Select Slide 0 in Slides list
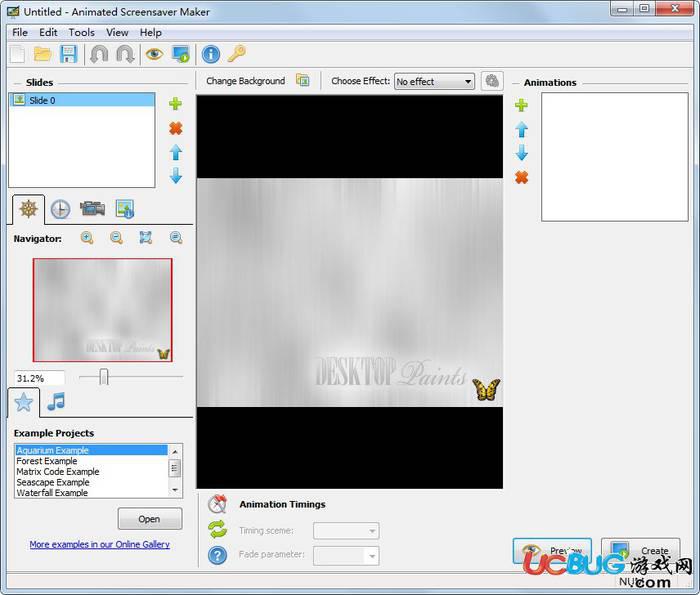 [x=82, y=100]
